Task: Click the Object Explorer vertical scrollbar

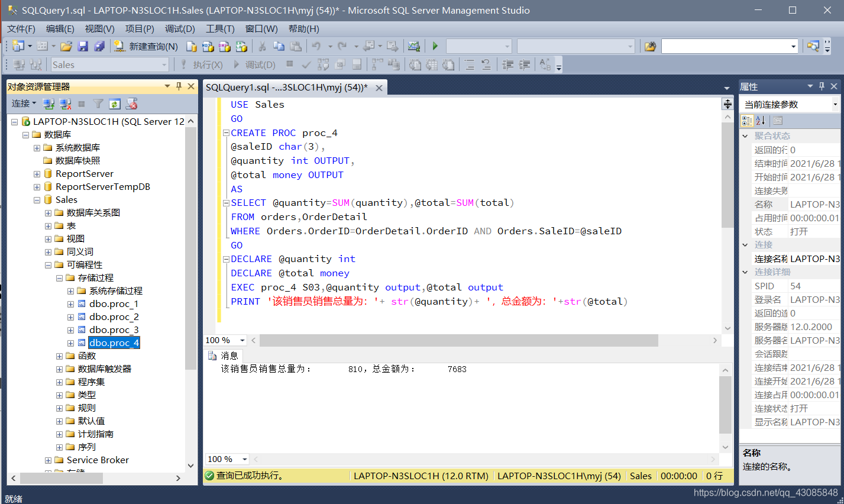Action: [x=190, y=248]
